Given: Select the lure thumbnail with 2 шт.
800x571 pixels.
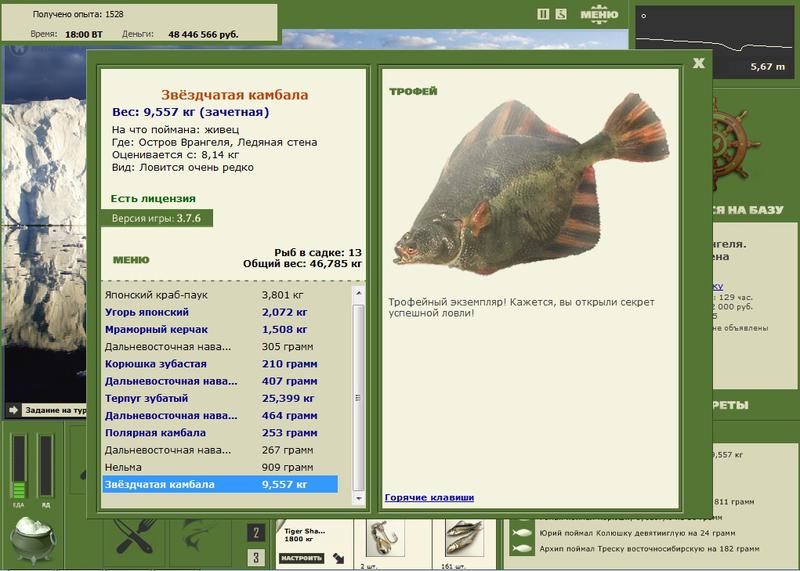Looking at the screenshot, I should [385, 538].
